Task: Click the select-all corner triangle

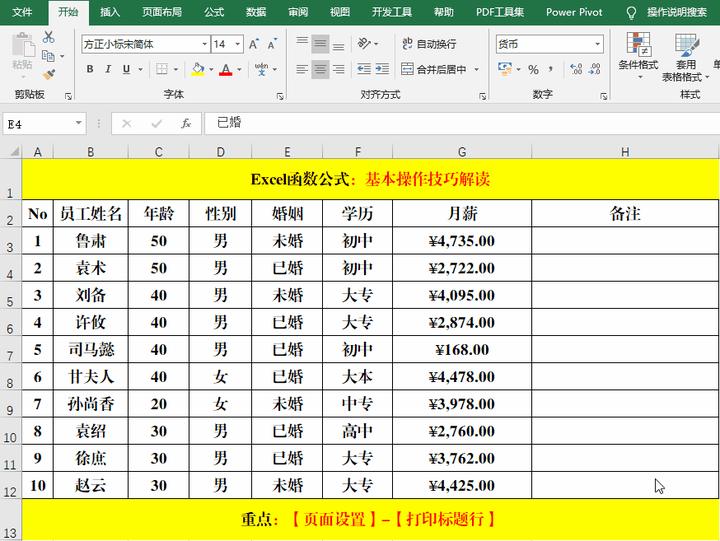Action: tap(14, 152)
